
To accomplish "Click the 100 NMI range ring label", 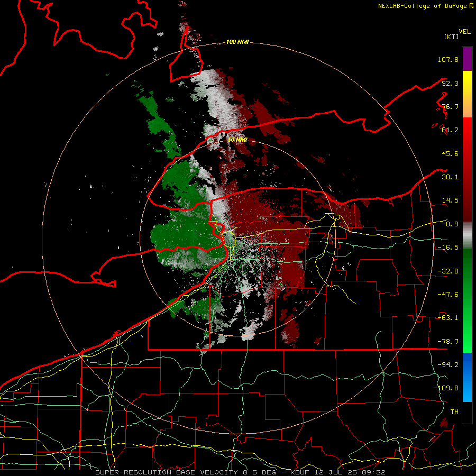I will (237, 42).
